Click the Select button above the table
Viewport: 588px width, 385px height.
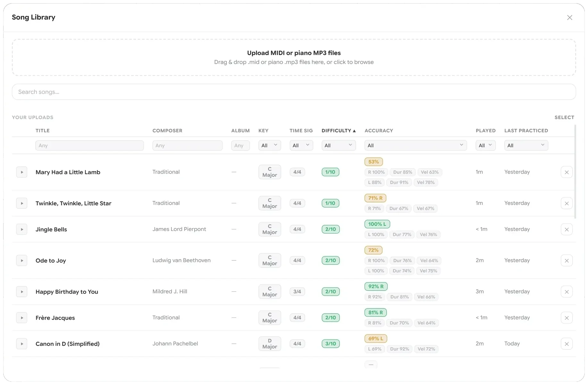point(564,118)
